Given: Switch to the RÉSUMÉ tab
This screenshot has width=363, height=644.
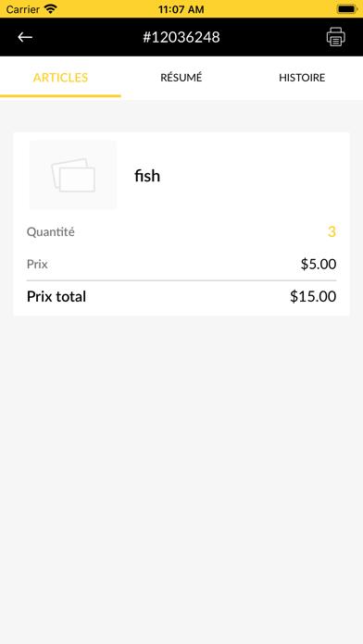Looking at the screenshot, I should click(181, 78).
